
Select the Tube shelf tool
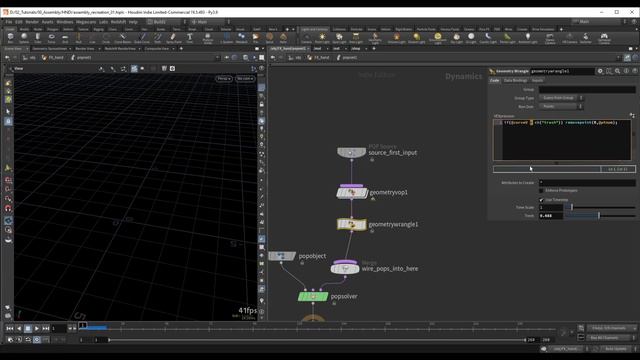tap(38, 38)
